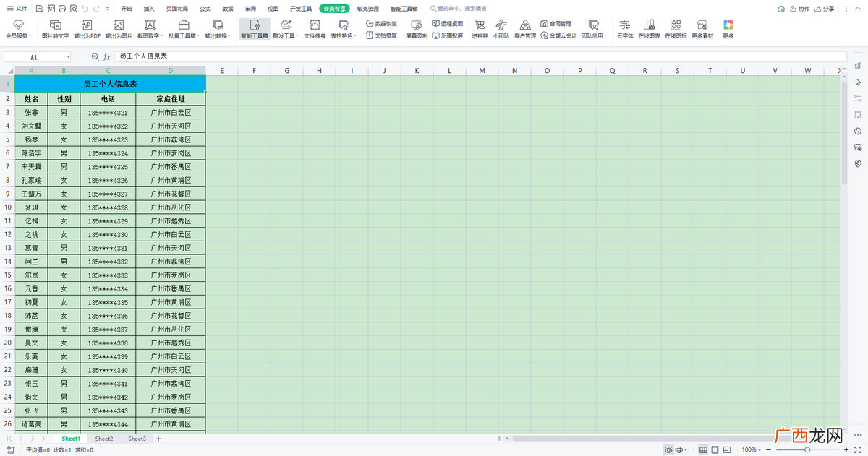
Task: Switch to the 开始 ribbon tab
Action: coord(127,9)
